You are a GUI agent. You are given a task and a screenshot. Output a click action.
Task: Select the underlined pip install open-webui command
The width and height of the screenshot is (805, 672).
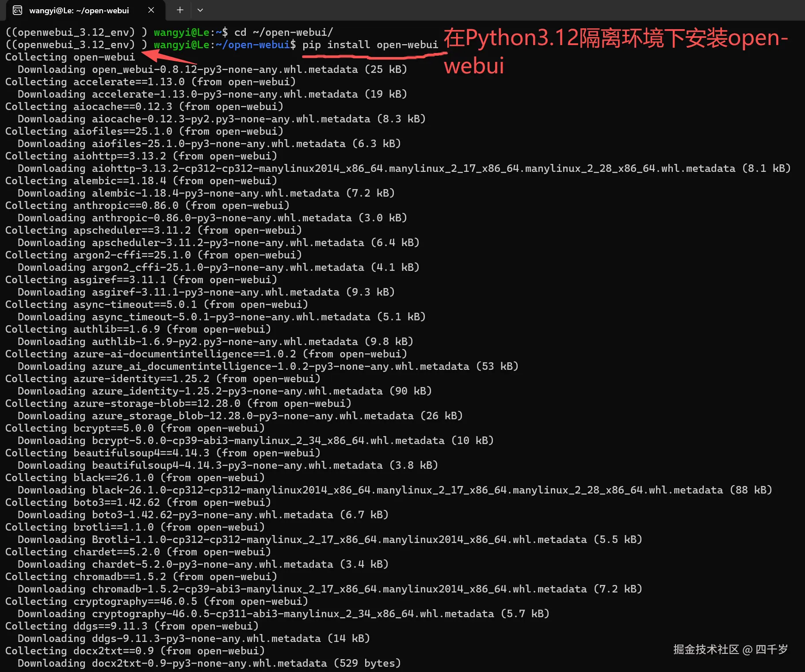click(370, 45)
